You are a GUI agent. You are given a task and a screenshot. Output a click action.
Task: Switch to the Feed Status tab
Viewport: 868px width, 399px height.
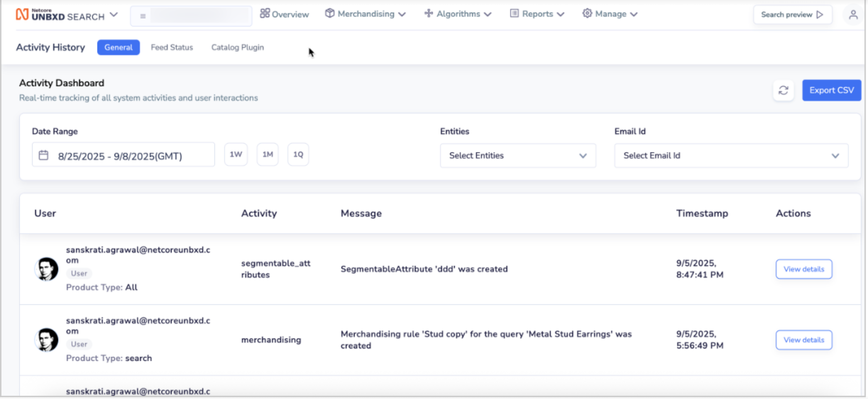pos(172,47)
